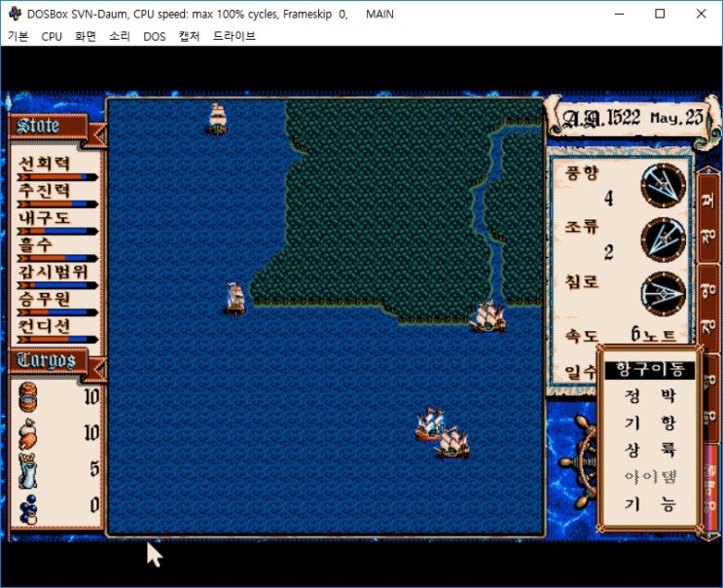Click the ship at the river mouth
Viewport: 723px width, 588px height.
pos(488,316)
